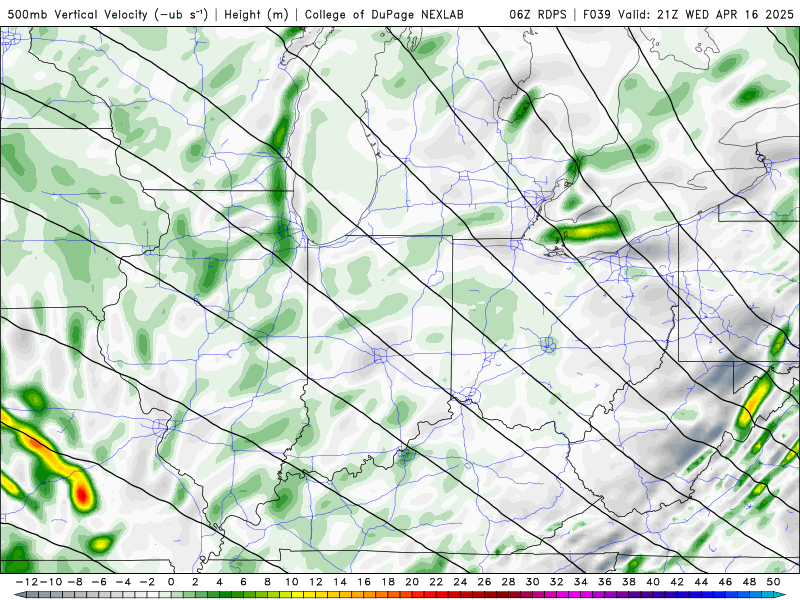Click the '-4' value on the color scale
This screenshot has height=600, width=800.
coord(123,582)
